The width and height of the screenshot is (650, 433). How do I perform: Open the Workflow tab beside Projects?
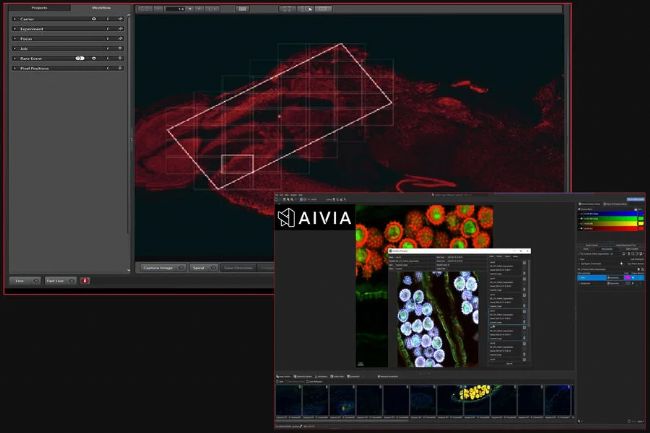[x=101, y=8]
